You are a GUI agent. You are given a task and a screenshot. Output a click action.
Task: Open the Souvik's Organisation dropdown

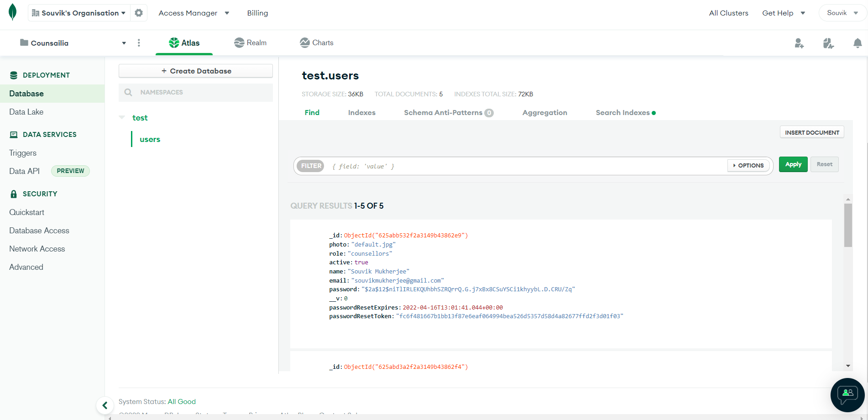(78, 13)
